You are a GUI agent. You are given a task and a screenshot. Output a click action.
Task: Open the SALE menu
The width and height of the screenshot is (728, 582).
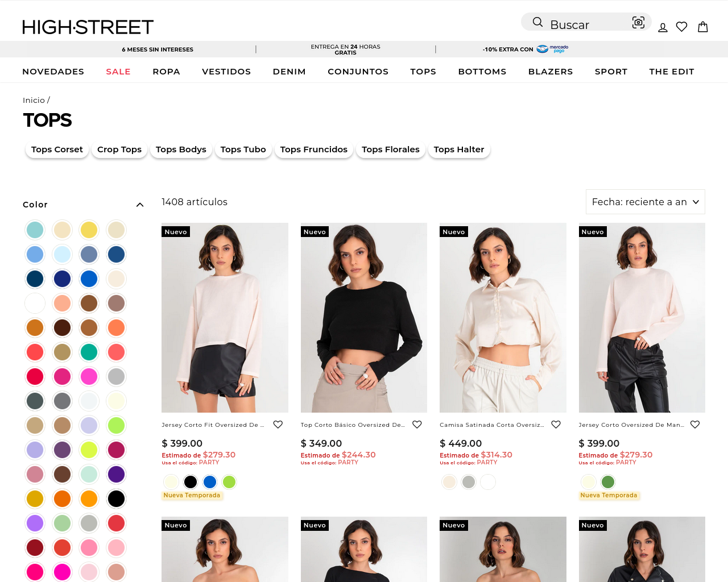[118, 72]
